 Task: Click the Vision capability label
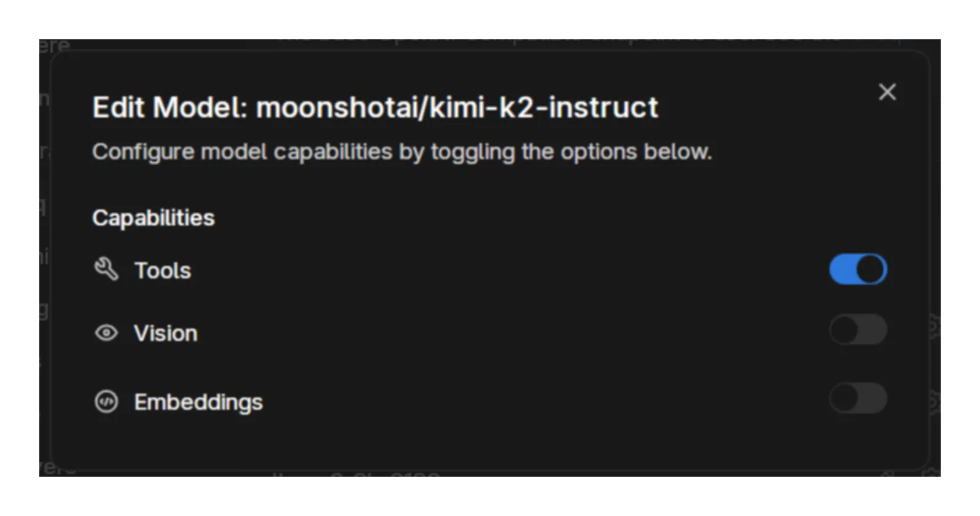pos(165,333)
